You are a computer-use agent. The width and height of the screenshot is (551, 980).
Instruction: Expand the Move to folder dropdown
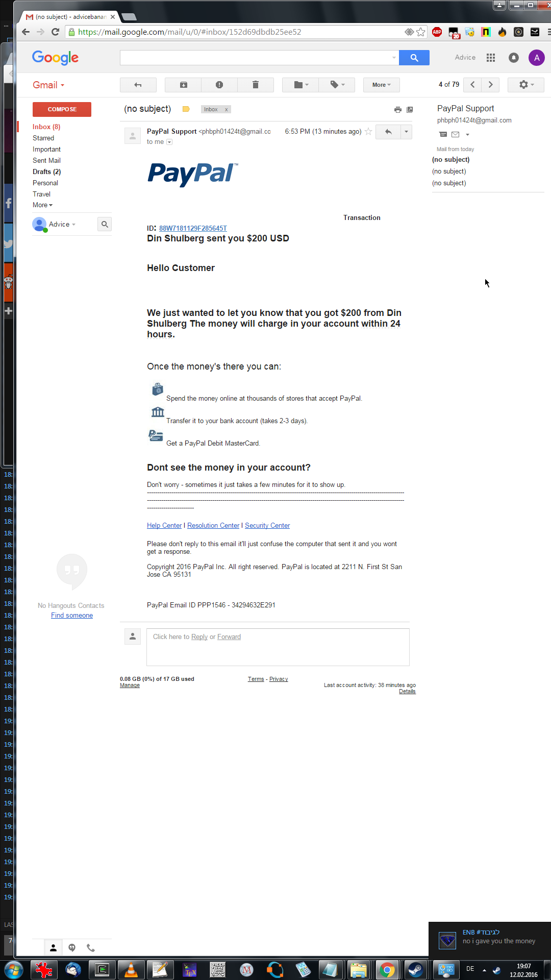pos(300,85)
